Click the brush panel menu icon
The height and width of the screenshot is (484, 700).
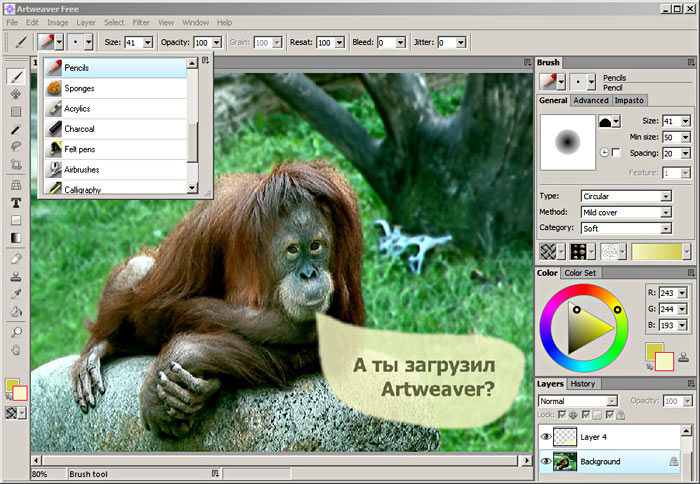[x=691, y=63]
